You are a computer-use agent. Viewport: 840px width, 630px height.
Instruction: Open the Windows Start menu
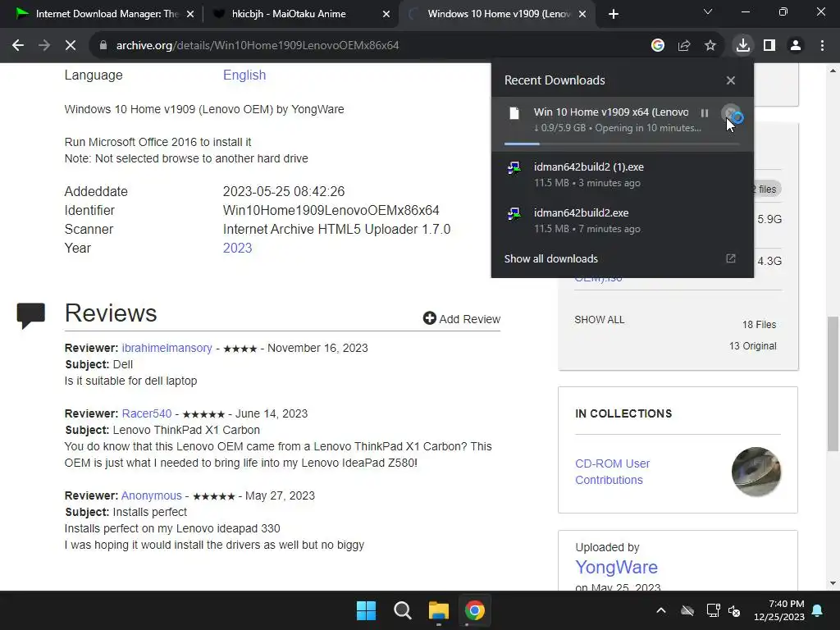click(367, 610)
